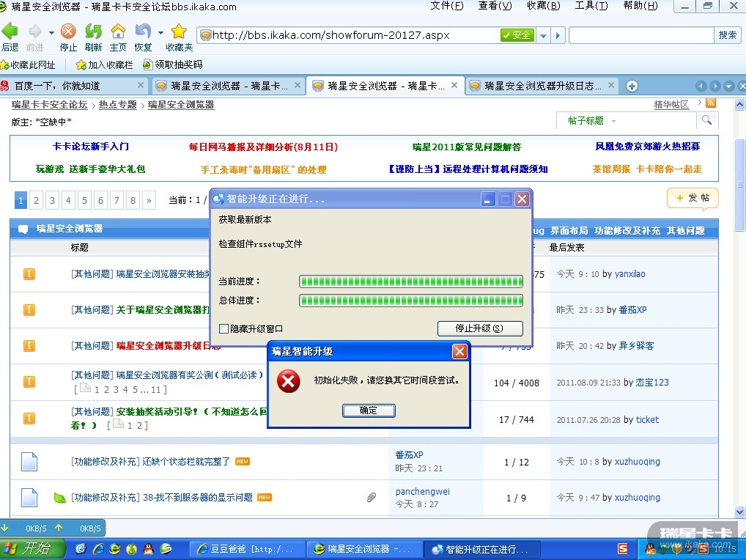The image size is (746, 560).
Task: Refresh the page with the Refresh icon
Action: pyautogui.click(x=93, y=32)
